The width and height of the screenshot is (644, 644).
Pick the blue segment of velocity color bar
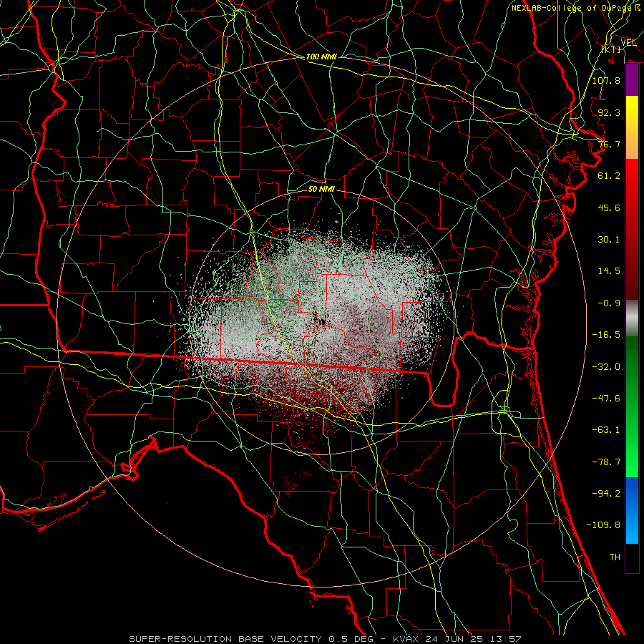[632, 510]
